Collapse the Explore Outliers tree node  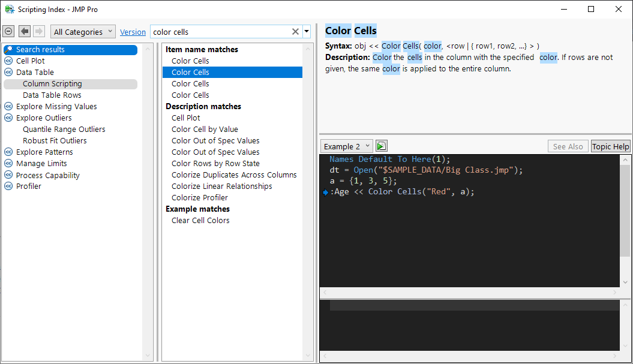click(8, 118)
